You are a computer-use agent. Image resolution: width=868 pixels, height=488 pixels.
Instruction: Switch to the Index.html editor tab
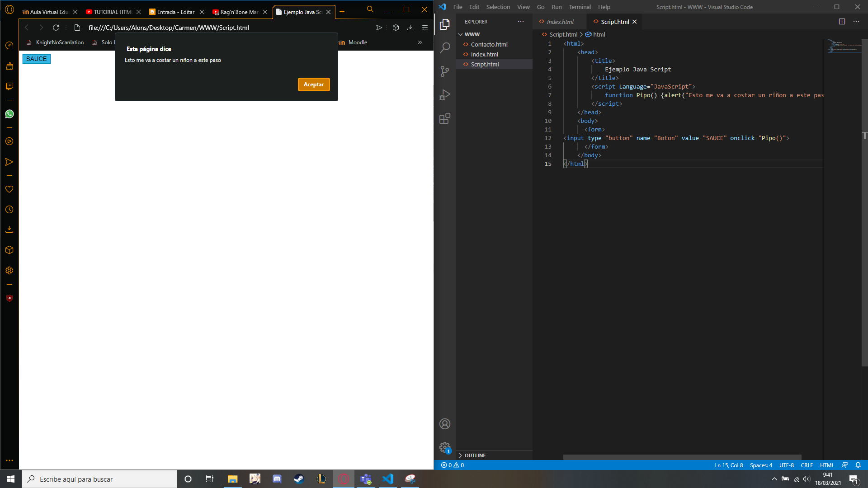click(x=560, y=22)
